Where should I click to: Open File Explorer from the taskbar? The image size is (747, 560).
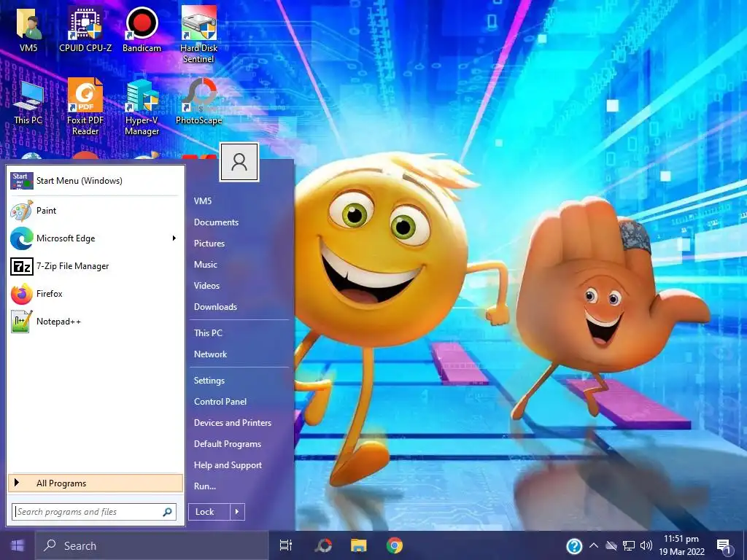click(359, 545)
